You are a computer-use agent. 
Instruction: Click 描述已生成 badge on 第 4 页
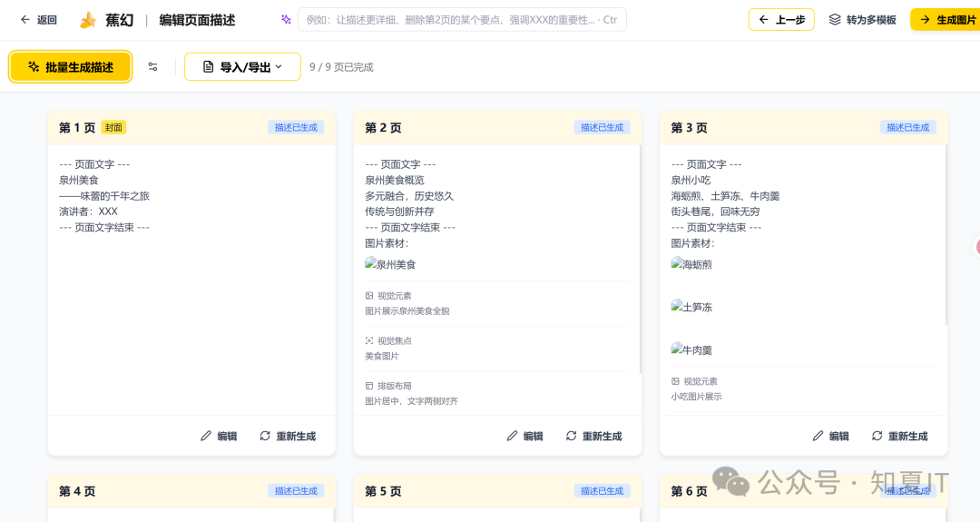pos(296,491)
